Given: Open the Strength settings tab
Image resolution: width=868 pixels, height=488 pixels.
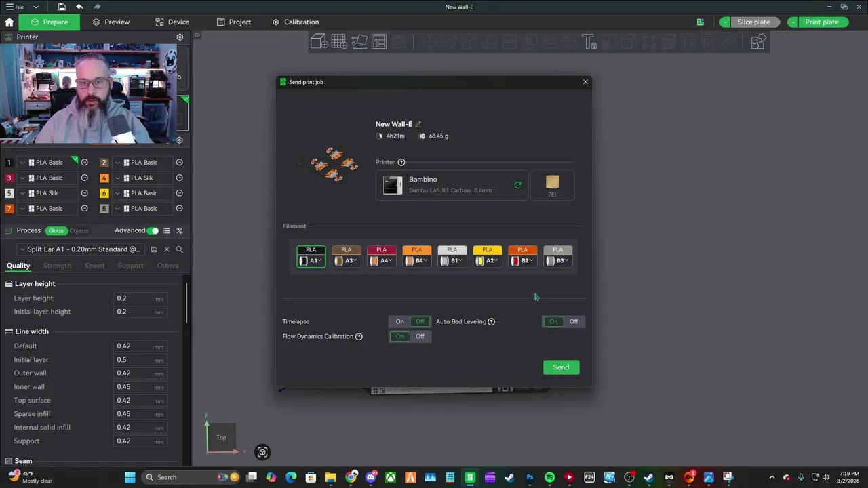Looking at the screenshot, I should (x=57, y=266).
